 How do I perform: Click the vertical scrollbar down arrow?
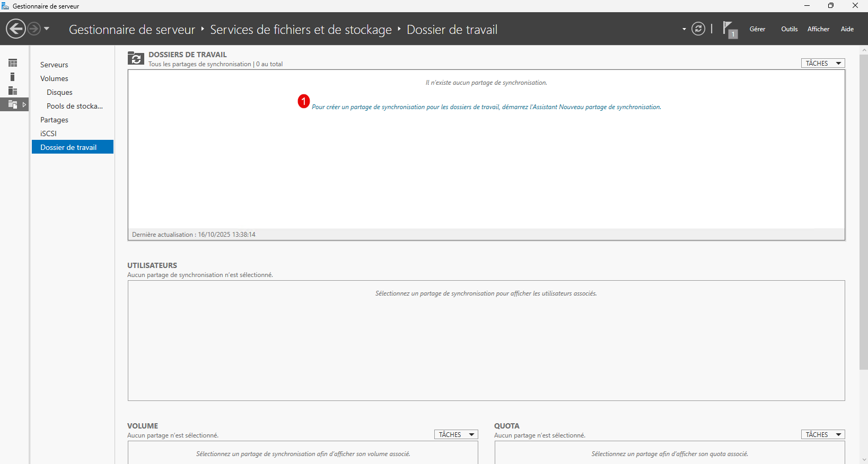(x=864, y=460)
